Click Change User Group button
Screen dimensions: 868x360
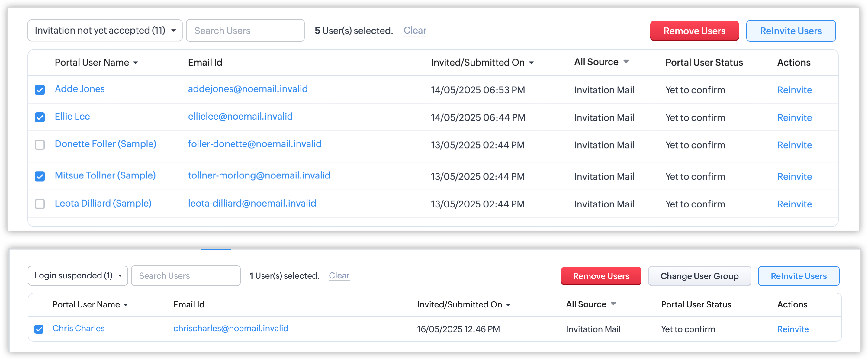(x=699, y=276)
